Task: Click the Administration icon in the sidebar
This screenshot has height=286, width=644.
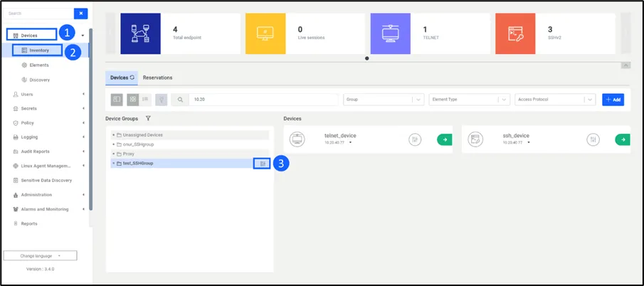Action: tap(16, 195)
